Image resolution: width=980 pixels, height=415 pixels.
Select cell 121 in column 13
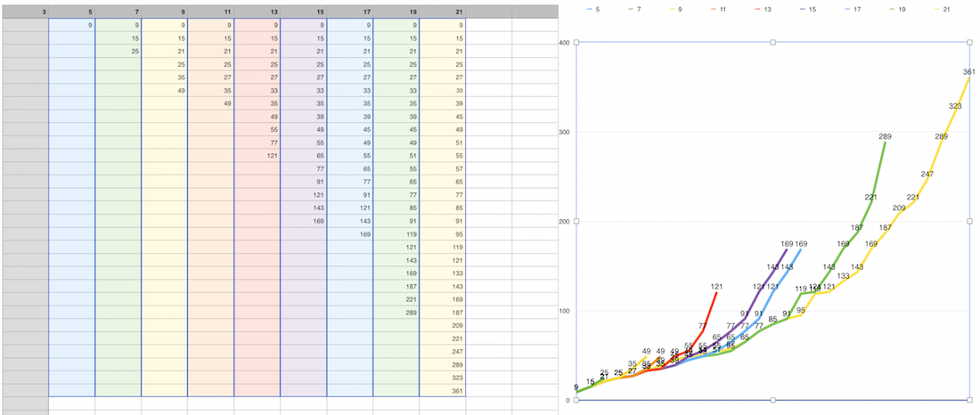(257, 156)
